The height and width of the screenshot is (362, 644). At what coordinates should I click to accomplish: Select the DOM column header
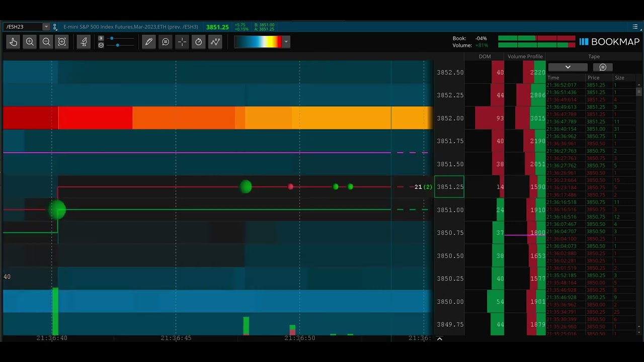point(485,56)
